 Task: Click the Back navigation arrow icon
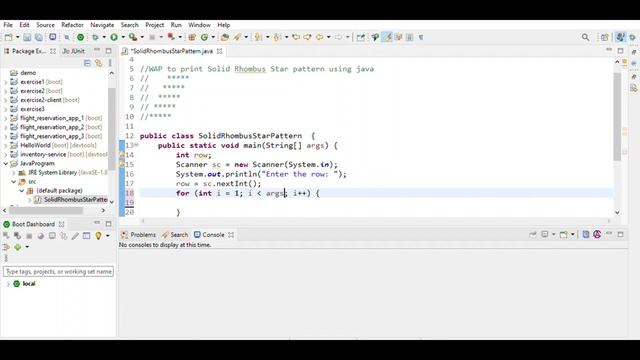coord(319,37)
